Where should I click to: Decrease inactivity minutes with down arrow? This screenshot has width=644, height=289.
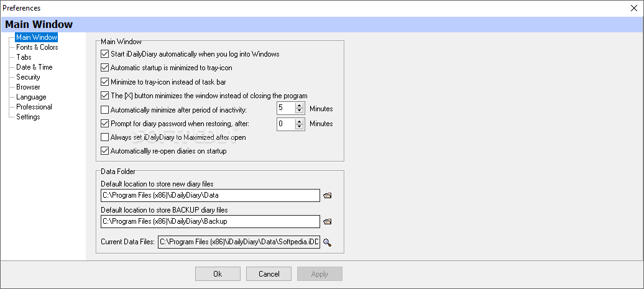pos(300,111)
